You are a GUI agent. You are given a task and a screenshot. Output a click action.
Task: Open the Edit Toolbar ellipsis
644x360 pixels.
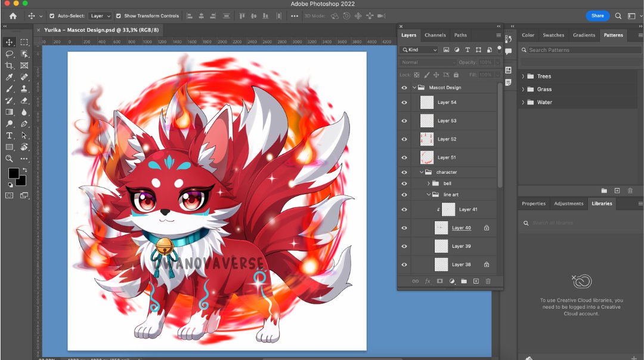coord(24,158)
